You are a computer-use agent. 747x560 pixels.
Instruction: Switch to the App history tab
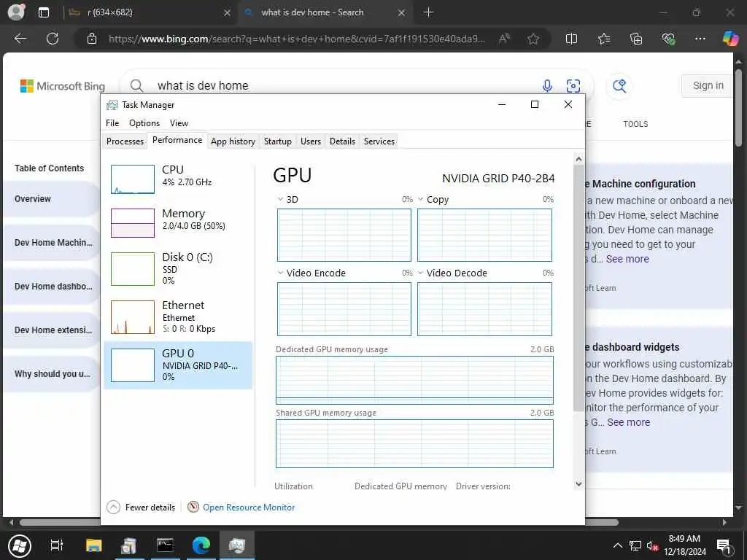233,141
